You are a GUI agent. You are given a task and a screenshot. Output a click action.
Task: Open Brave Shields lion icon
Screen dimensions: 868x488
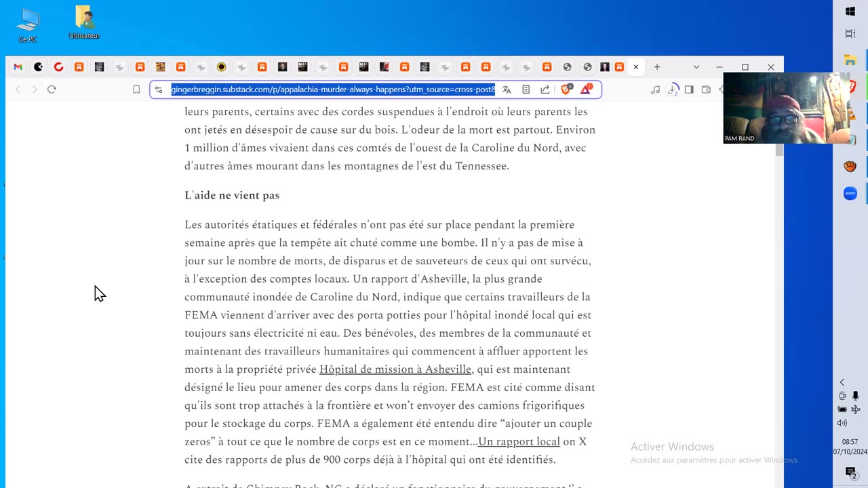[566, 89]
